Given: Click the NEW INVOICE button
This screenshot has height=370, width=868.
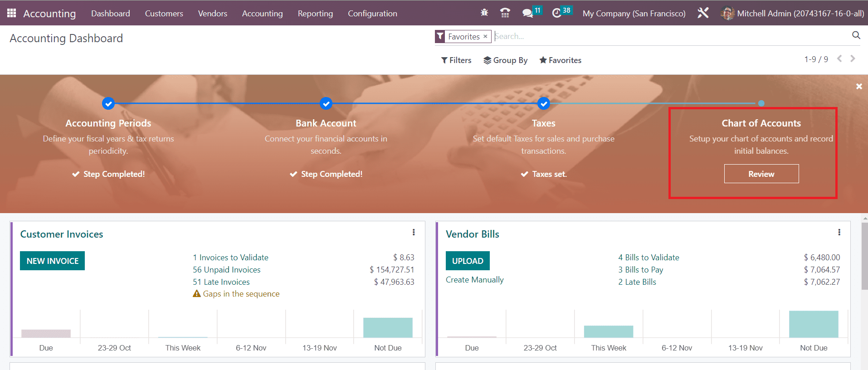Looking at the screenshot, I should coord(53,261).
